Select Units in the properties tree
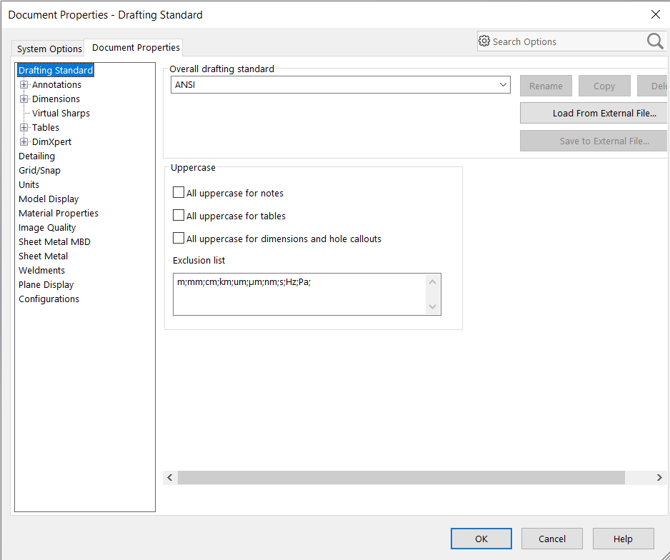Image resolution: width=670 pixels, height=560 pixels. tap(29, 185)
